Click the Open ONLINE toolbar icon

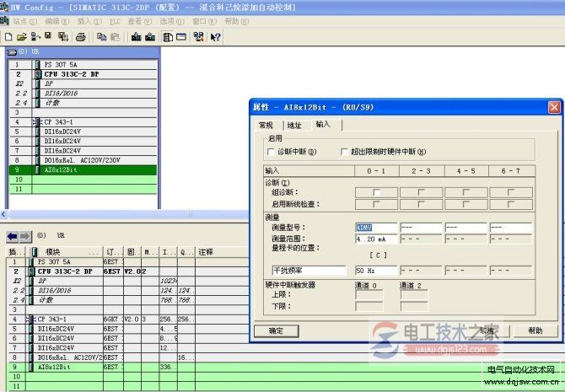coord(35,37)
